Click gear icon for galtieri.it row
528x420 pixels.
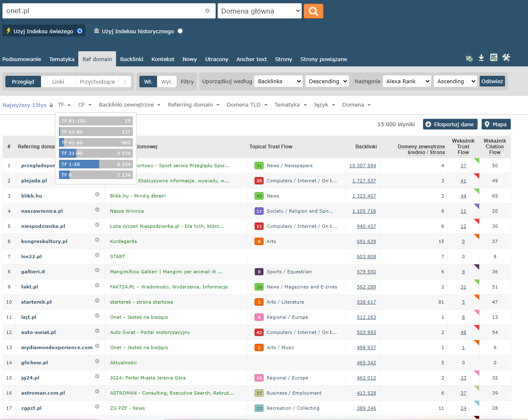[x=97, y=270]
